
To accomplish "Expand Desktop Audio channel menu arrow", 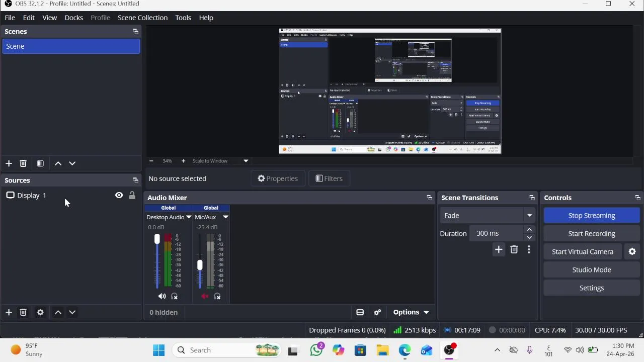I will [x=189, y=217].
